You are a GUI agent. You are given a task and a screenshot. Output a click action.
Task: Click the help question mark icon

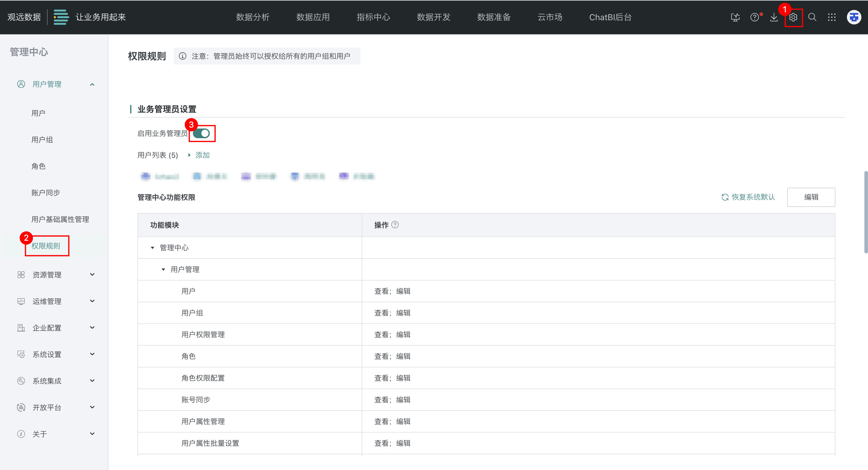[x=754, y=17]
